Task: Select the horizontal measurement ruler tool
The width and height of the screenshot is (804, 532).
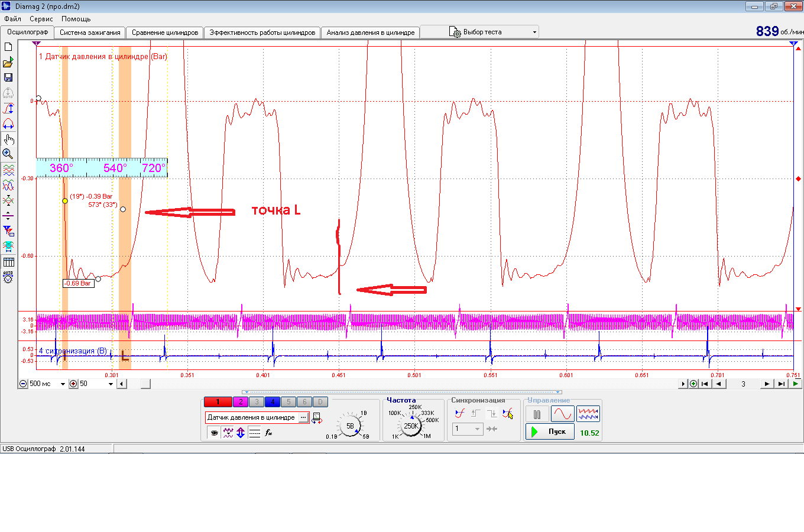Action: 8,124
